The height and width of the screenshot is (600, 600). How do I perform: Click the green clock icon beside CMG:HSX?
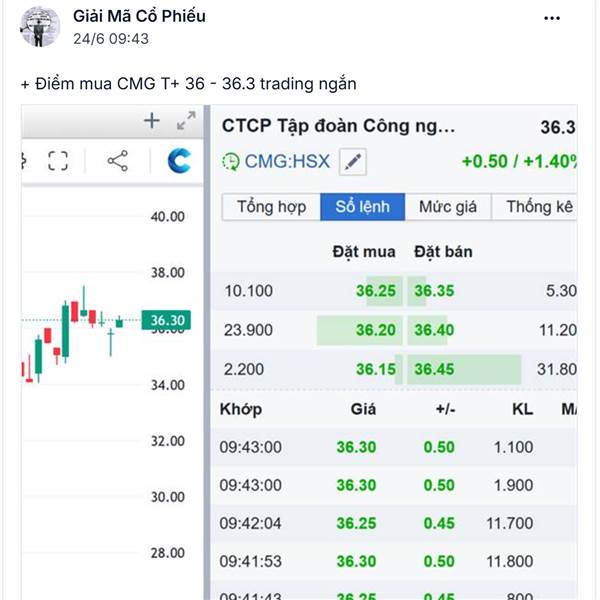coord(231,161)
